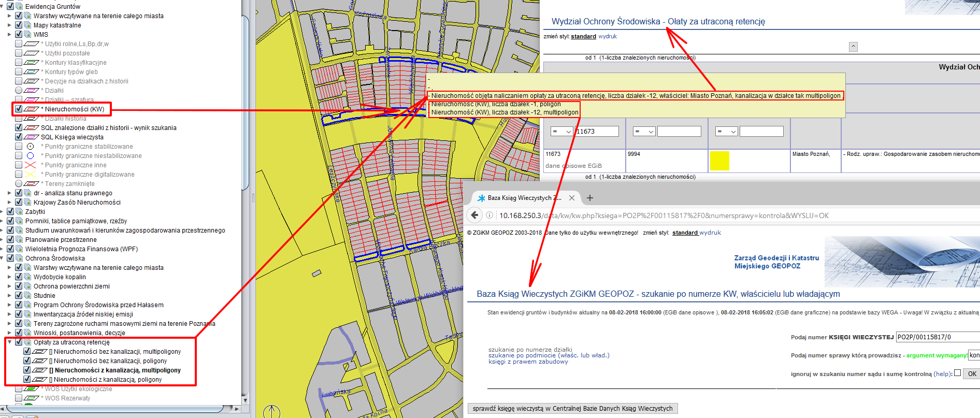Click the red polygon icon of Nieruchomości (KW)
This screenshot has height=418, width=980.
tap(32, 109)
